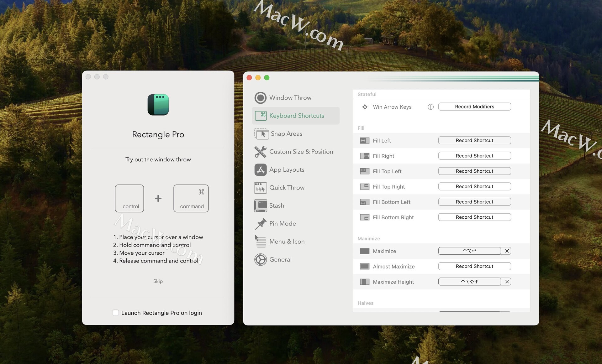Viewport: 602px width, 364px height.
Task: Record Shortcut for Almost Maximize
Action: pos(474,266)
